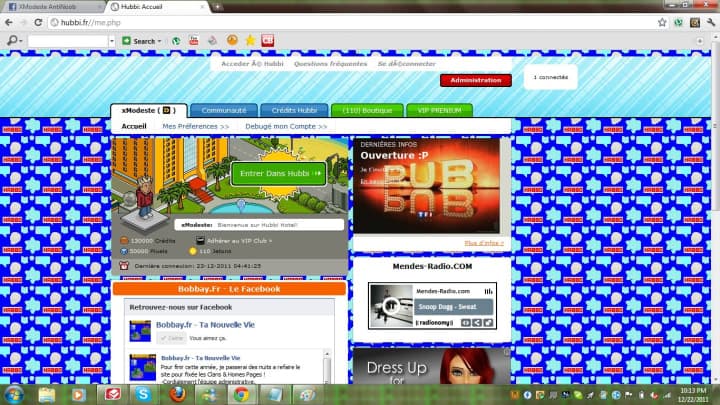
Task: Click the Se déconnecter link
Action: [x=406, y=64]
